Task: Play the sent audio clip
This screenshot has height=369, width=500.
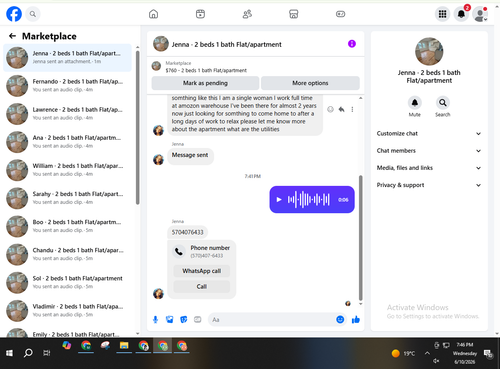Action: tap(279, 200)
